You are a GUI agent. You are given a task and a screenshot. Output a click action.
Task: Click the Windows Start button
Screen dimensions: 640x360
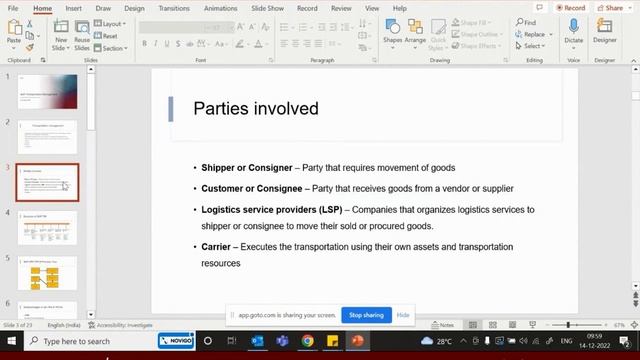pos(11,341)
